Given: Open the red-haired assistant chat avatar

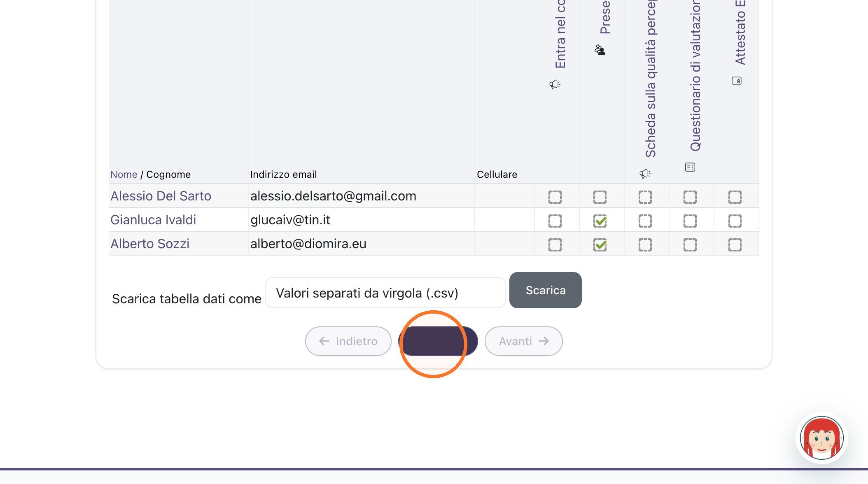Looking at the screenshot, I should point(821,438).
